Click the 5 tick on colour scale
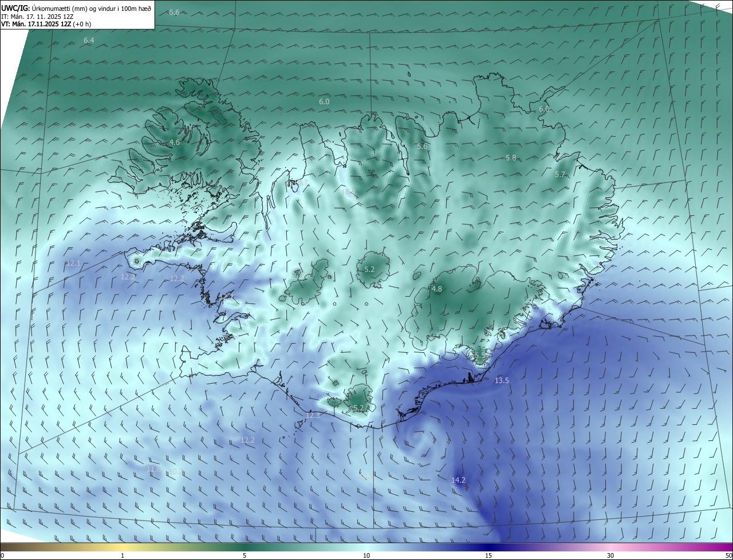This screenshot has width=733, height=560. point(245,555)
